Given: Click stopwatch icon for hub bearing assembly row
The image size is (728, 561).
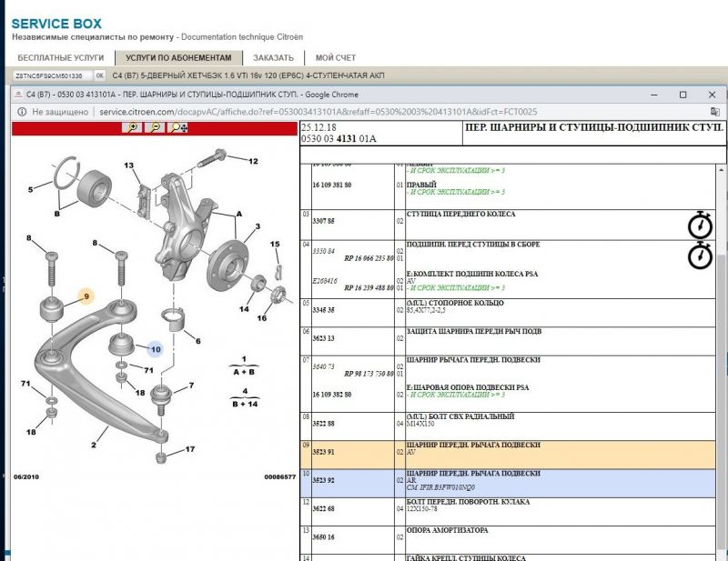Looking at the screenshot, I should (699, 255).
